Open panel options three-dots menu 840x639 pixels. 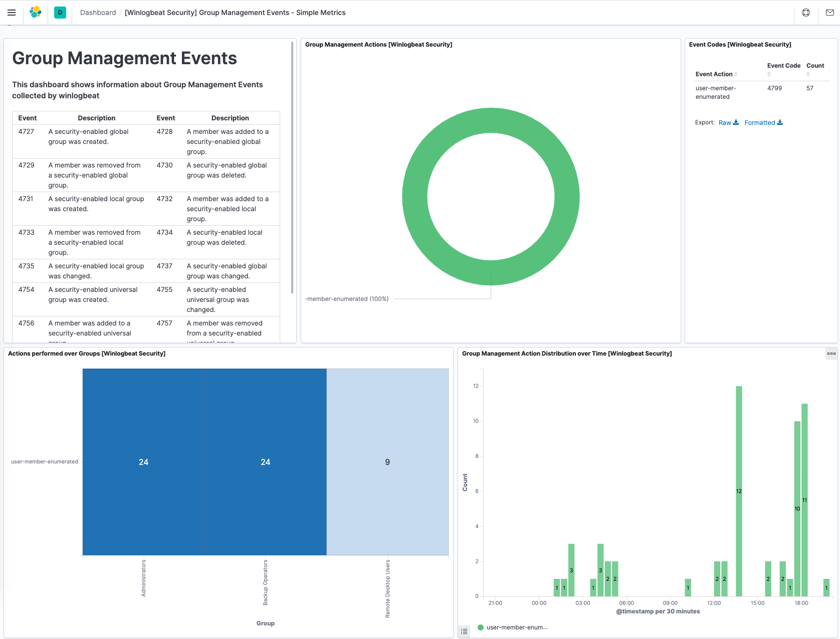pos(831,354)
